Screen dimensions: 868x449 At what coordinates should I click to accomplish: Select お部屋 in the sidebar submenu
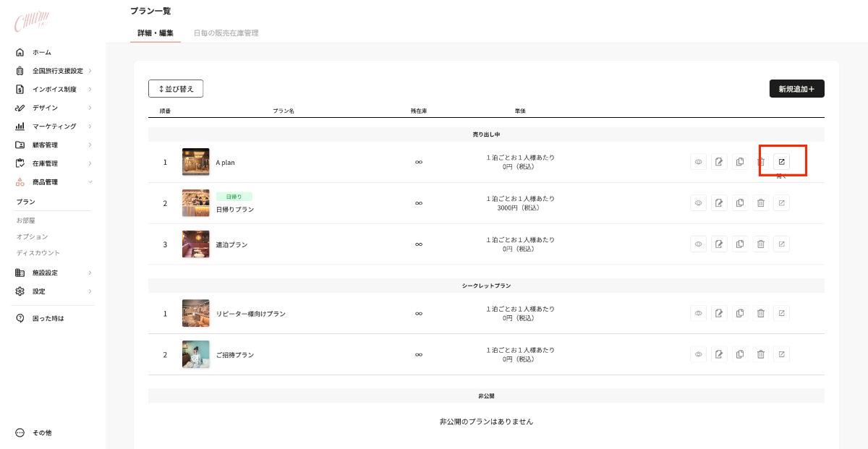pos(27,220)
